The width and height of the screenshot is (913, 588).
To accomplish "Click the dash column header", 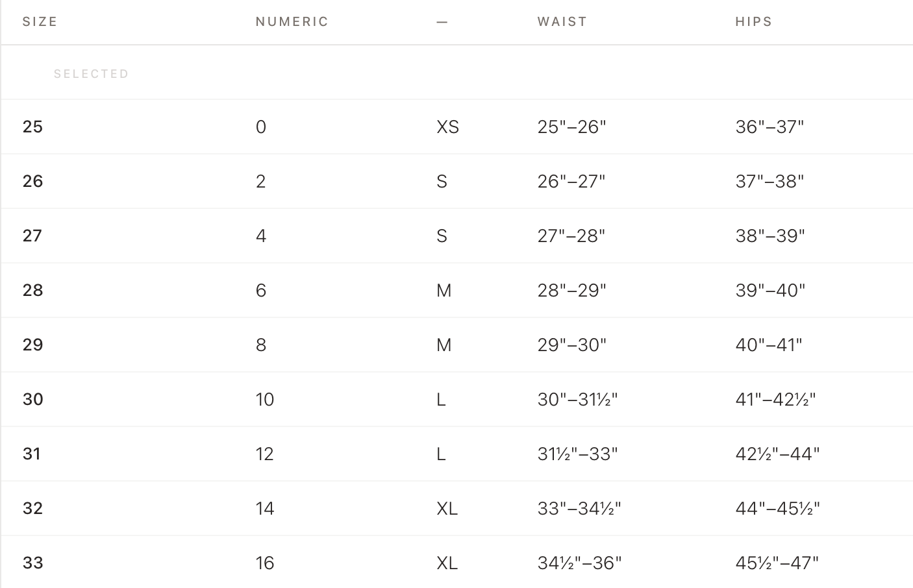I will [x=442, y=22].
